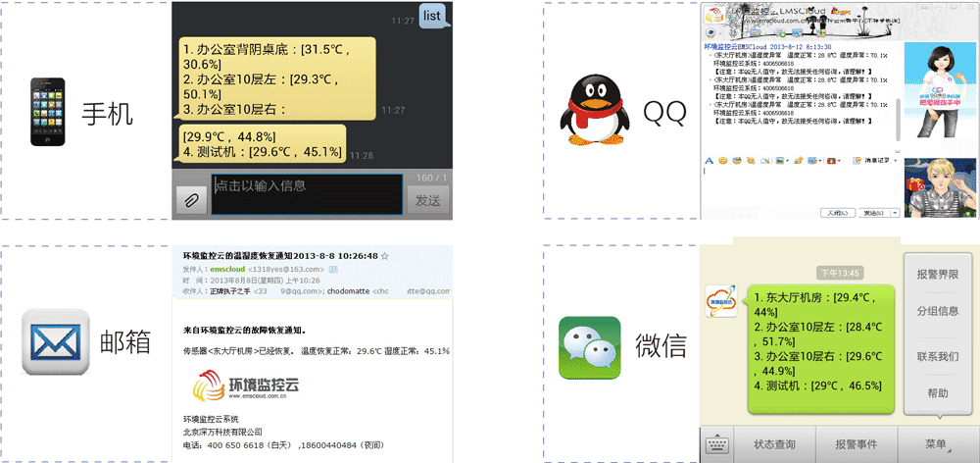Click the blue mail envelope icon
This screenshot has width=980, height=463.
[56, 342]
